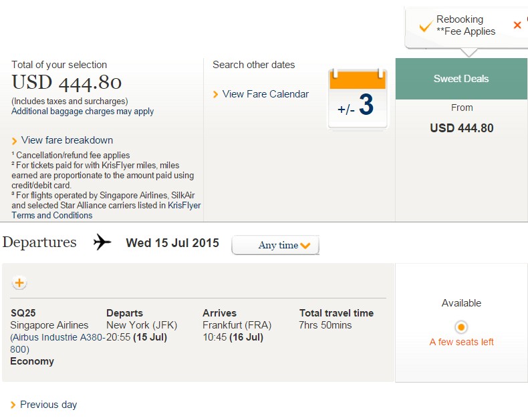The width and height of the screenshot is (528, 420).
Task: Click the A few seats left label
Action: tap(461, 342)
